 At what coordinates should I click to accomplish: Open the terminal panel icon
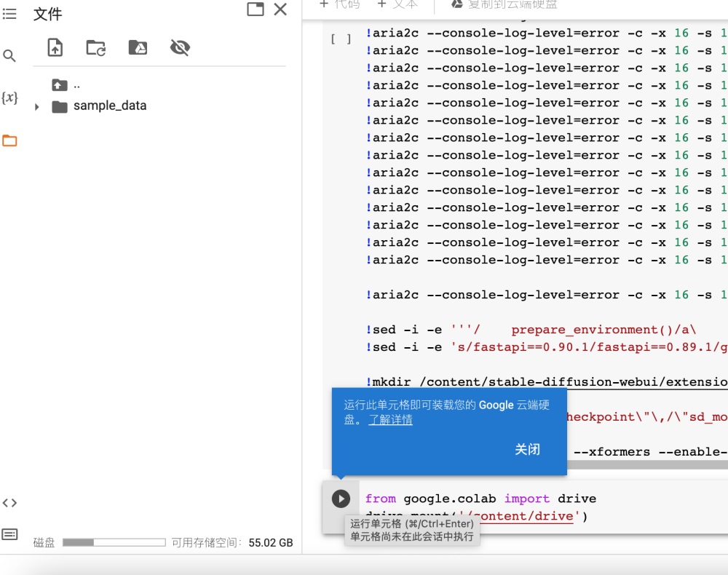click(9, 534)
